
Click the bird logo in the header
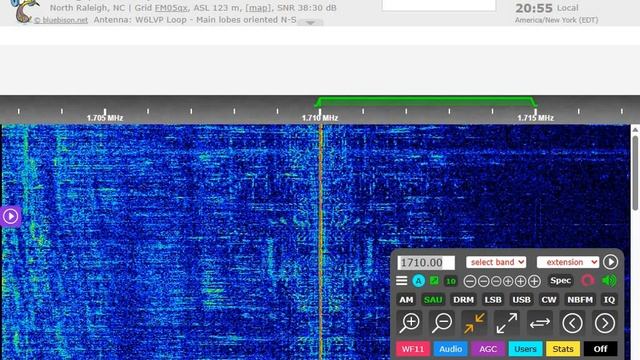(x=24, y=11)
